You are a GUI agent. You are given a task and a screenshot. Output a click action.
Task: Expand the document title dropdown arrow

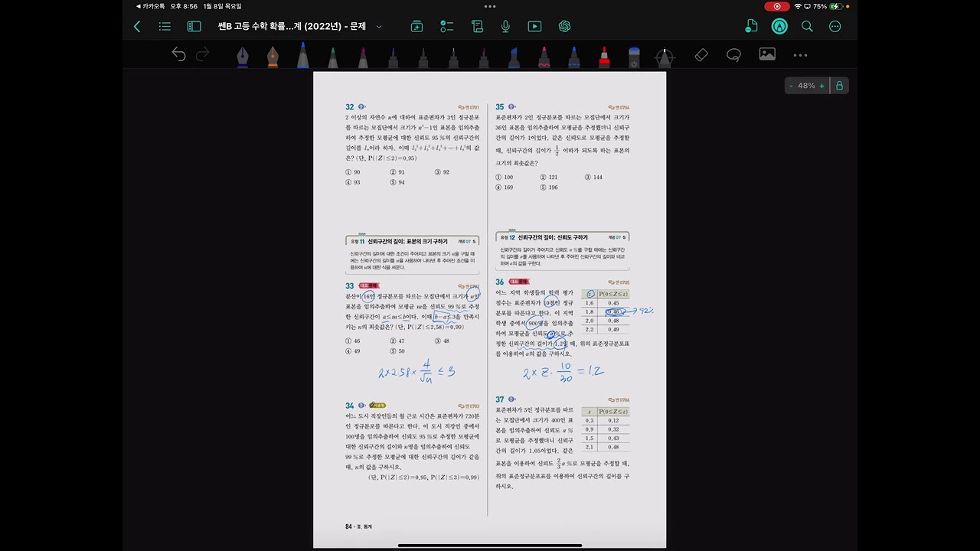pyautogui.click(x=379, y=27)
